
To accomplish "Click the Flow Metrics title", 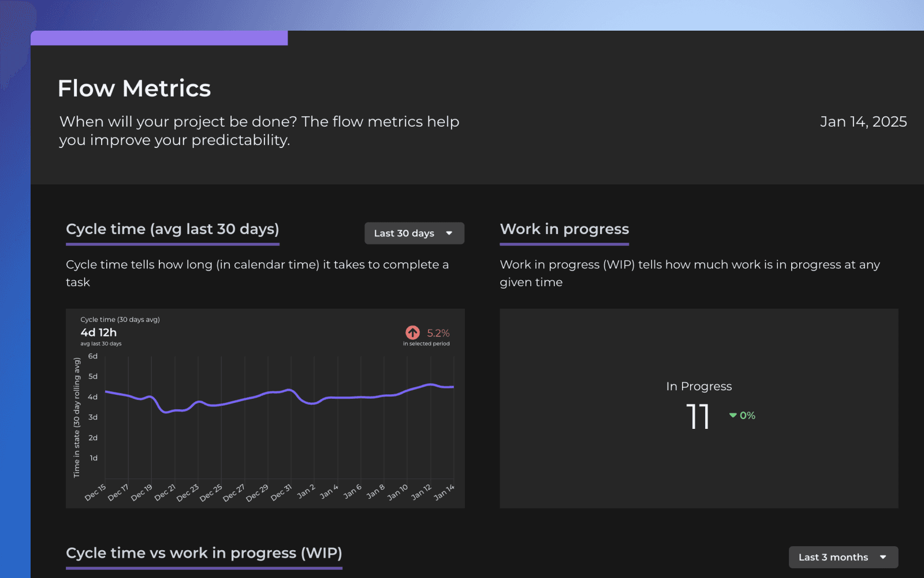I will (x=134, y=88).
